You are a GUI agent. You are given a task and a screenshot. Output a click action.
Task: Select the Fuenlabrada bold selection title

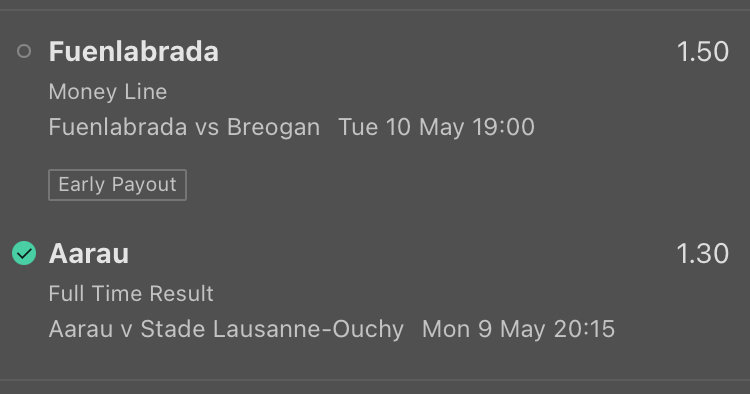point(134,51)
